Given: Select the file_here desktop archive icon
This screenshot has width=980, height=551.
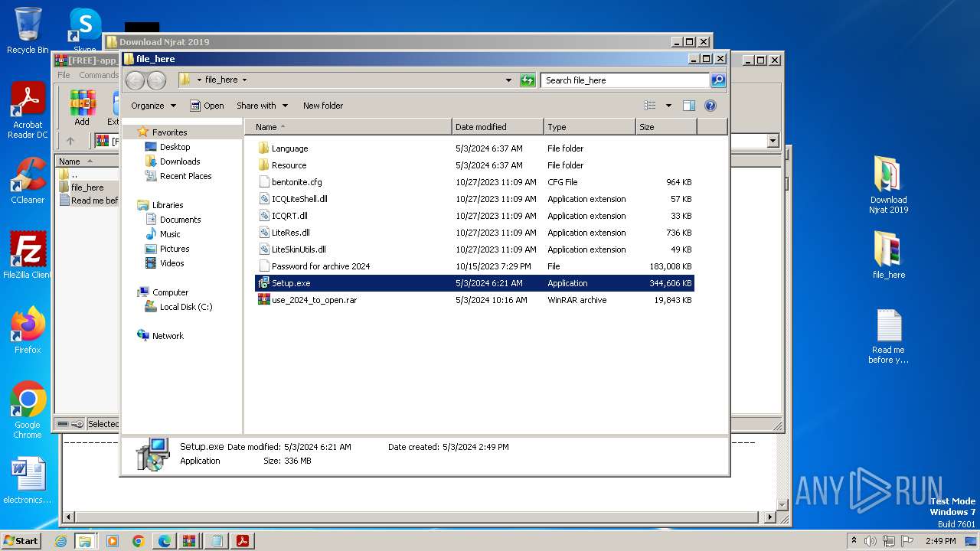Looking at the screenshot, I should pyautogui.click(x=888, y=256).
